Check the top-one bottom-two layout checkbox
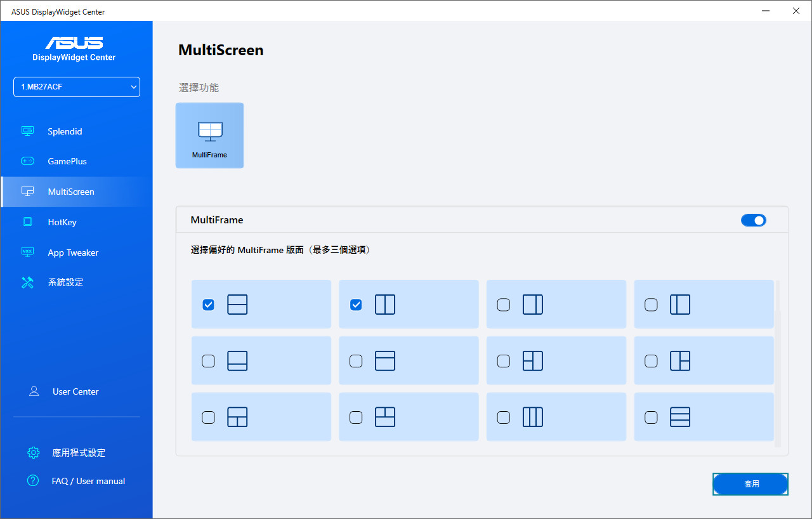Screen dimensions: 812x519 [208, 417]
